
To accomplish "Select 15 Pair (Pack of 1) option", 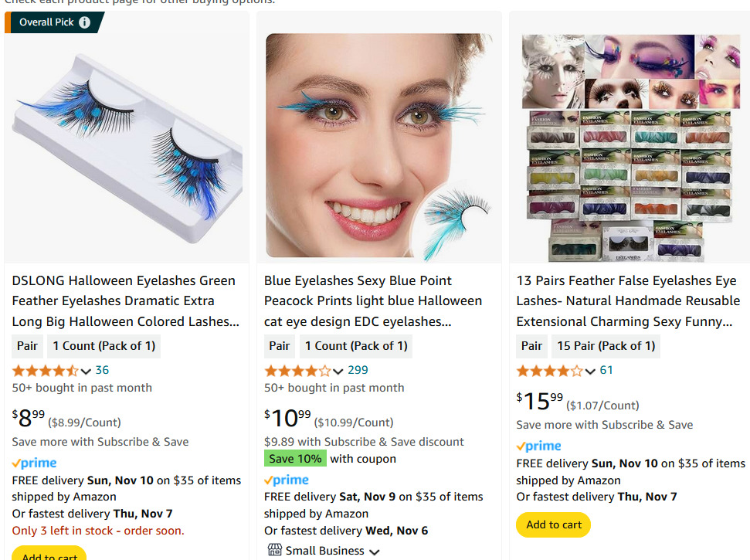I will pyautogui.click(x=606, y=346).
